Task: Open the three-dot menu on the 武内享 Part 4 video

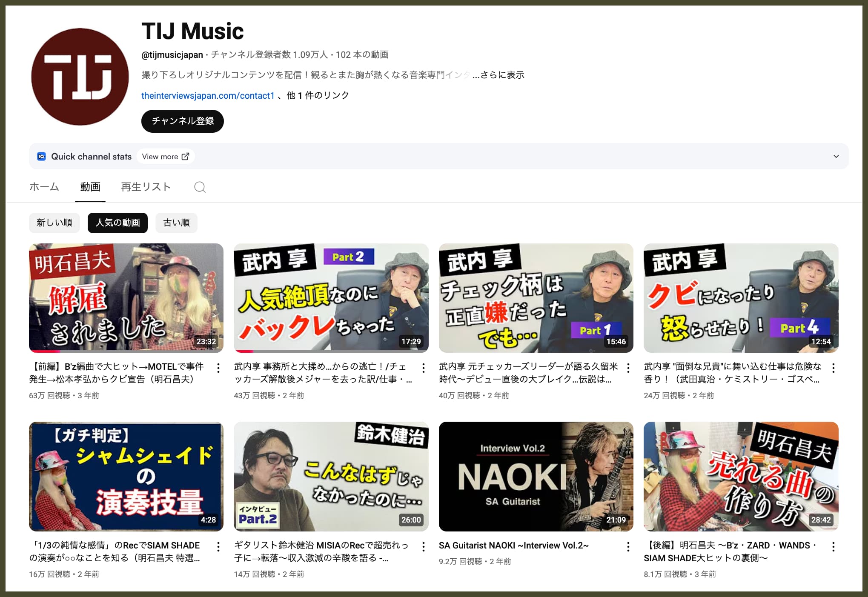Action: (x=833, y=368)
